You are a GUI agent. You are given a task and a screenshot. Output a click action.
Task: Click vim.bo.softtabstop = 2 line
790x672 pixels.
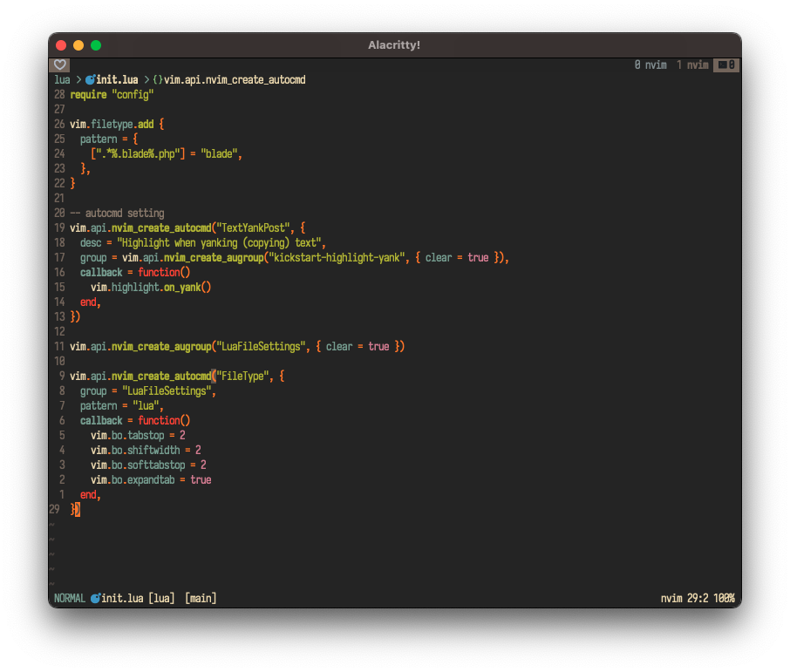148,465
